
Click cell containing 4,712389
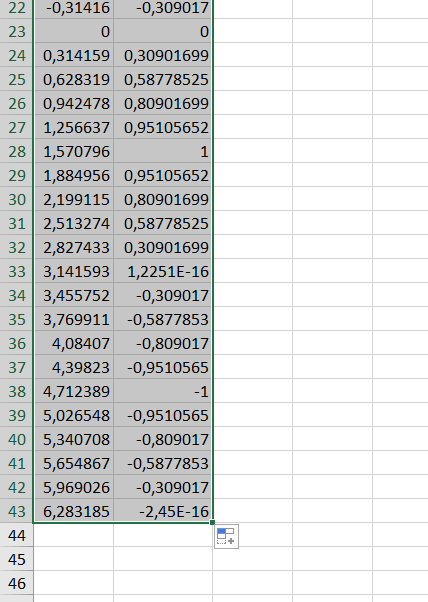click(x=74, y=391)
